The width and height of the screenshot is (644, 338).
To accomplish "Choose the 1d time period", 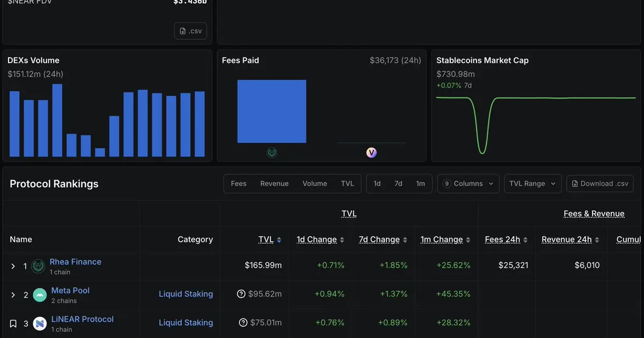I will pos(377,184).
